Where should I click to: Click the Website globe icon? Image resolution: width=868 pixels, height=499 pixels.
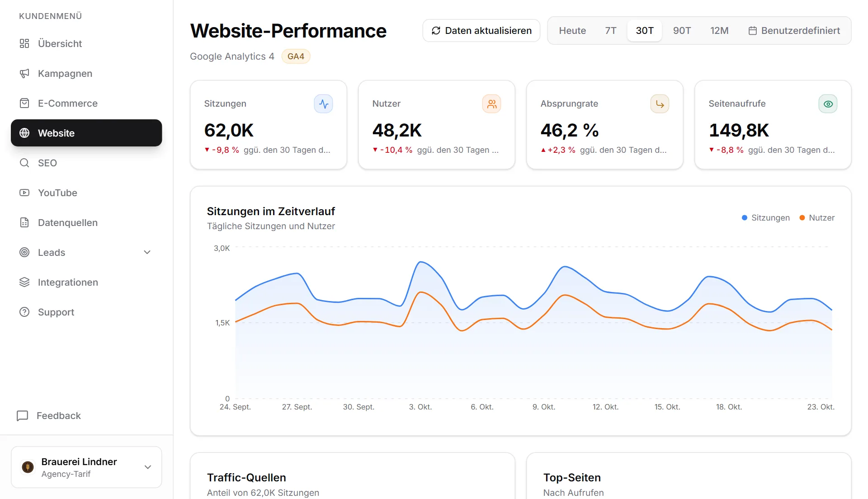point(24,133)
